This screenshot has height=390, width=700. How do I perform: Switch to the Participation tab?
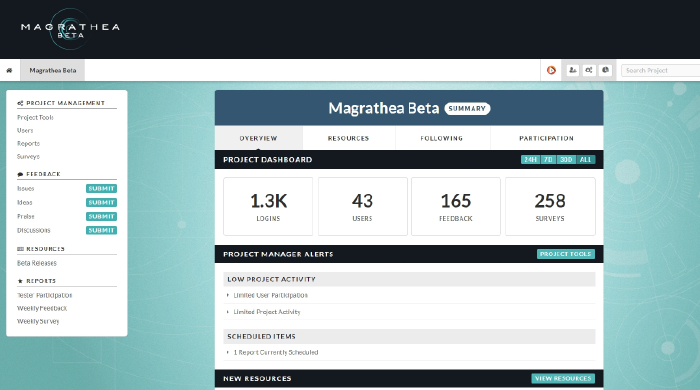[546, 138]
